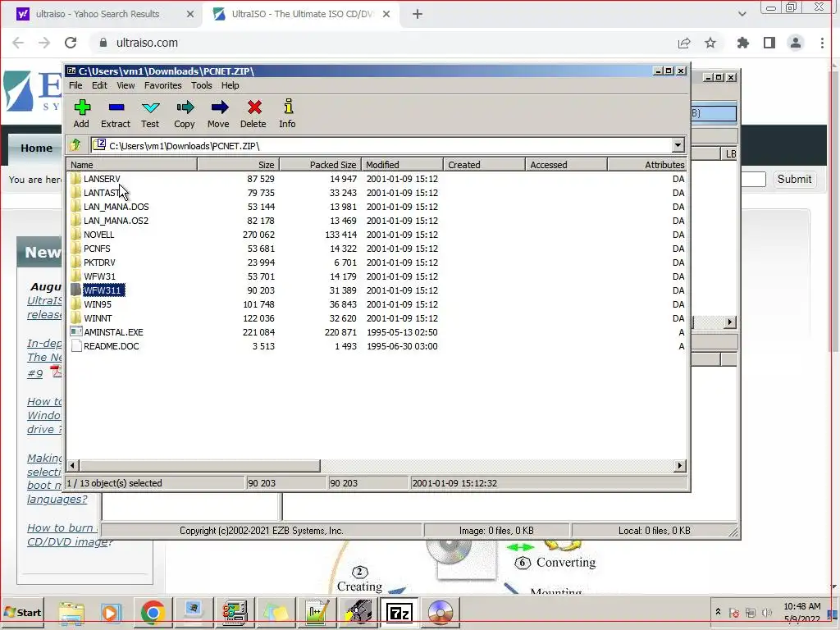Click the Copy toolbar icon
This screenshot has height=630, width=840.
point(185,113)
